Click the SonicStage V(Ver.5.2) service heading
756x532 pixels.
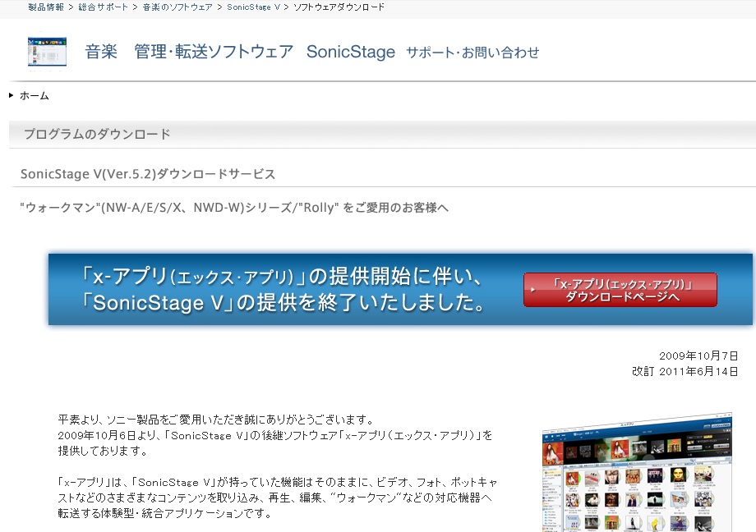(x=148, y=173)
